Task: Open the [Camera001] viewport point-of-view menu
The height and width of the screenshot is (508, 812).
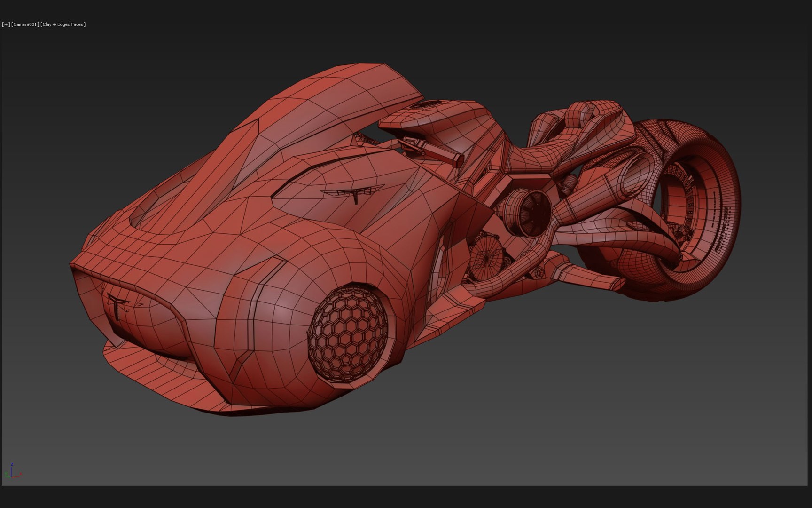Action: pos(25,24)
